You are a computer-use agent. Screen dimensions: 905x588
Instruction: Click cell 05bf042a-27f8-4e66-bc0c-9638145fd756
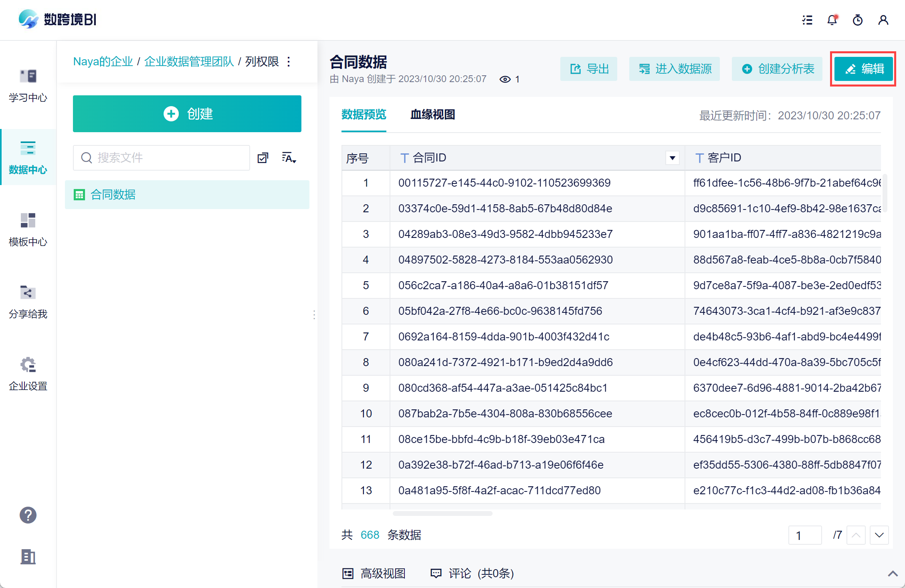[537, 311]
